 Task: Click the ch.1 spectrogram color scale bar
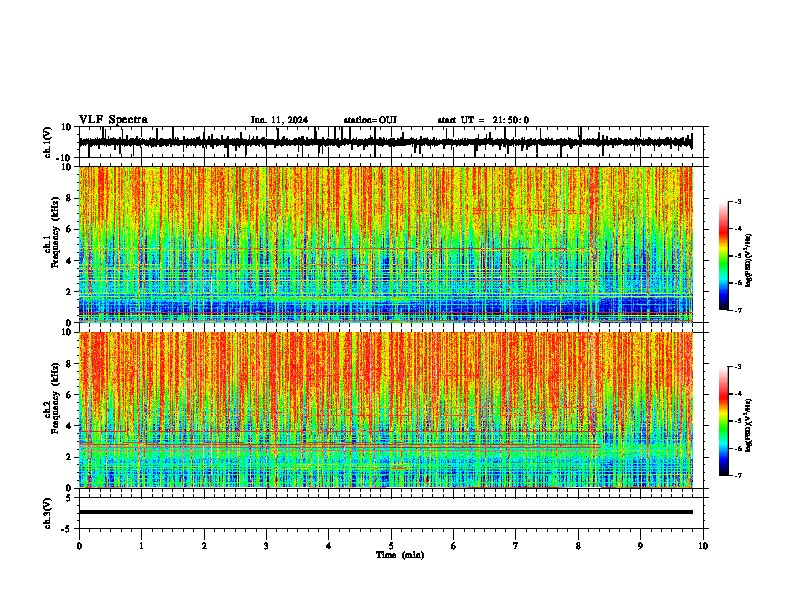tap(724, 256)
